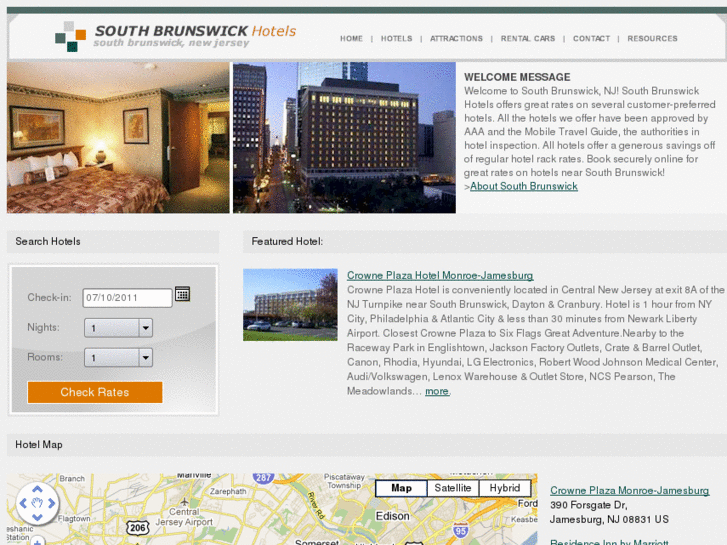Click the Jamesburg, NJ 08831 US text
The image size is (727, 545).
point(609,519)
